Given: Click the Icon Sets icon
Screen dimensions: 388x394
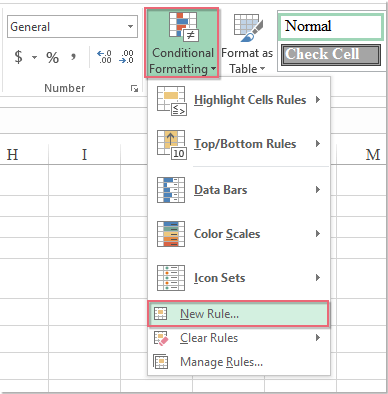Looking at the screenshot, I should (x=171, y=278).
